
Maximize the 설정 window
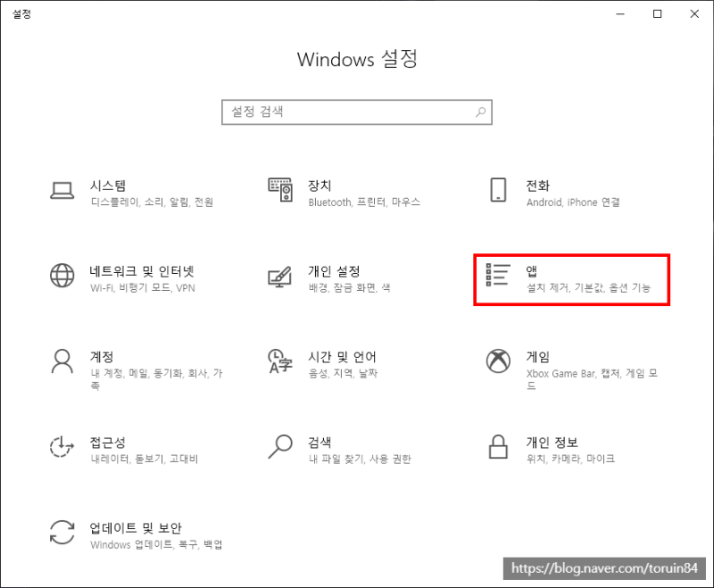(657, 14)
